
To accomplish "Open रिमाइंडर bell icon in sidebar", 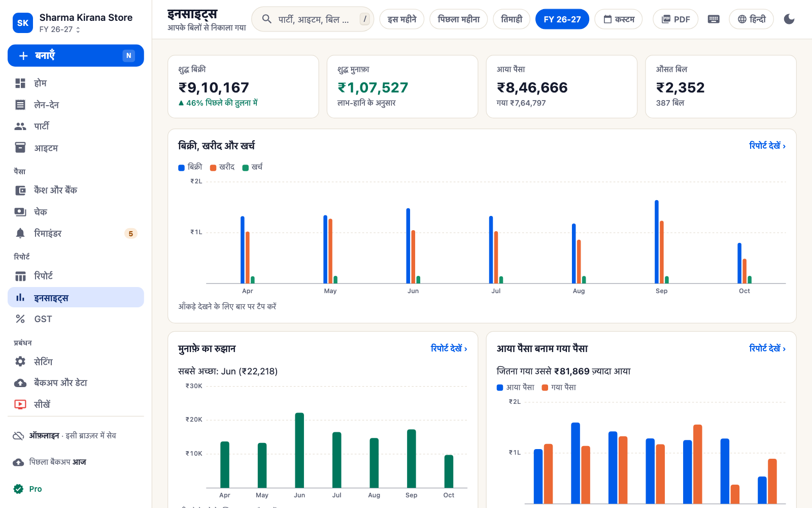I will click(20, 234).
